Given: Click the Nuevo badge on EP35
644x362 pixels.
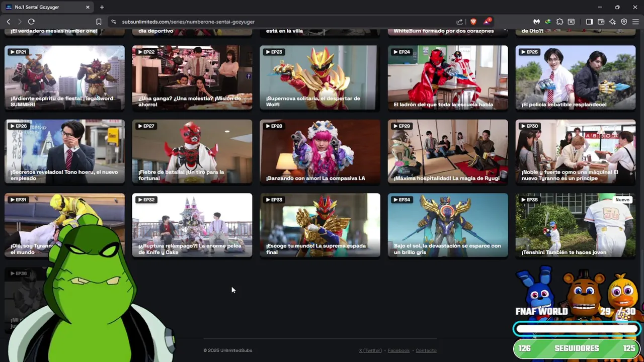Looking at the screenshot, I should pyautogui.click(x=622, y=200).
